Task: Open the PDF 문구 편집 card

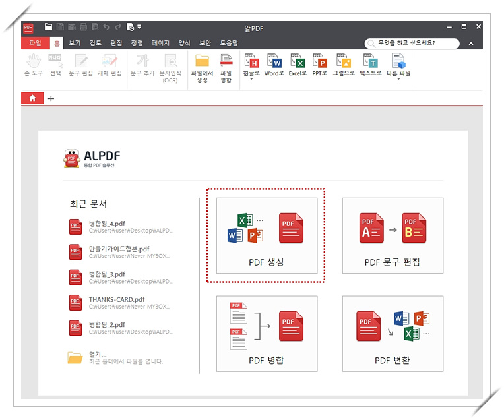Action: coord(393,235)
